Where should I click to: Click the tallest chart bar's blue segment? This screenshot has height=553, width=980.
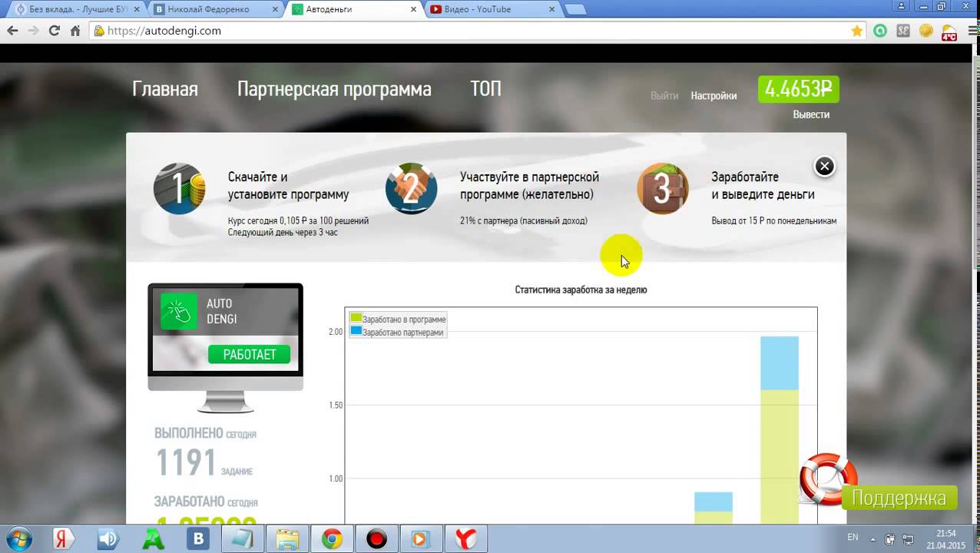tap(779, 363)
